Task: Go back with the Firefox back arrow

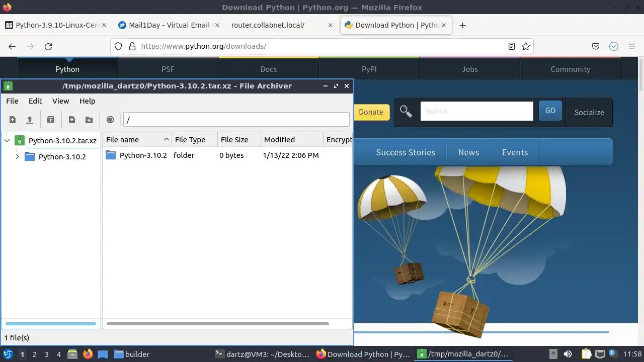Action: tap(12, 46)
